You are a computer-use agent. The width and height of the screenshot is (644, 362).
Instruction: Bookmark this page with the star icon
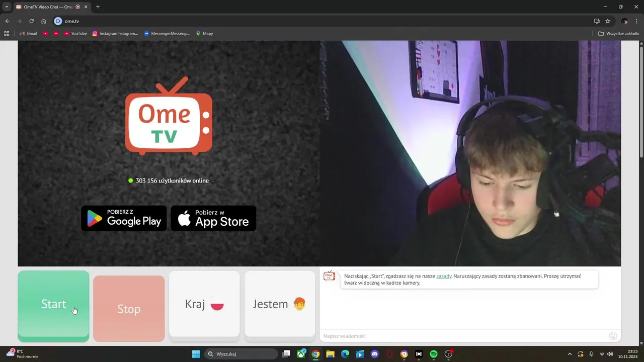click(608, 21)
